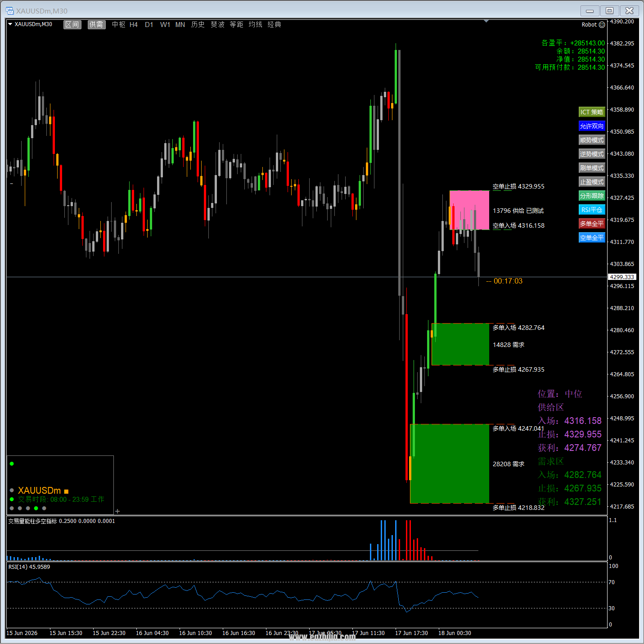Enable 刷单模式 scalping mode

coord(592,168)
